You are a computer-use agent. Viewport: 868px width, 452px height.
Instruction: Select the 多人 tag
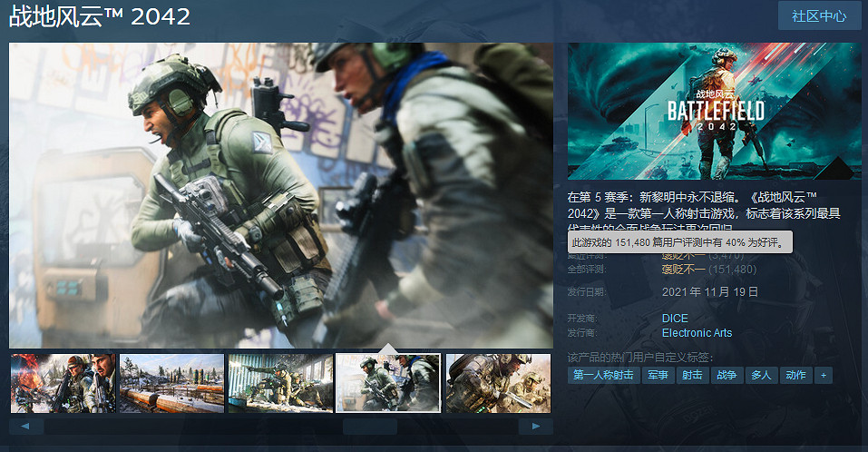(761, 375)
